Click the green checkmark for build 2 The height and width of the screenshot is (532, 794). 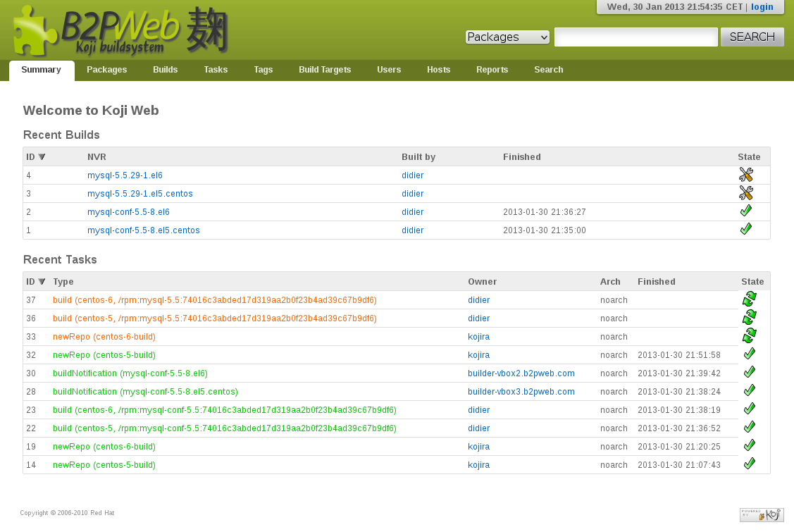point(746,211)
